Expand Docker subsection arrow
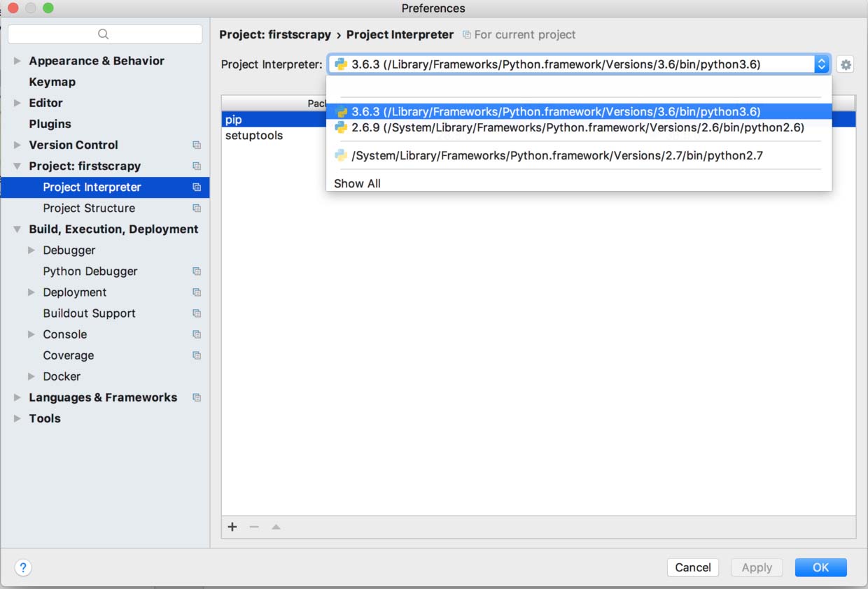This screenshot has width=868, height=589. coord(31,376)
